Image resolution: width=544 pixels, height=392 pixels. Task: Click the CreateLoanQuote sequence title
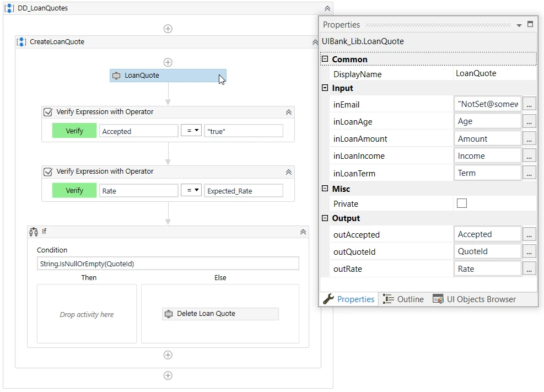57,42
